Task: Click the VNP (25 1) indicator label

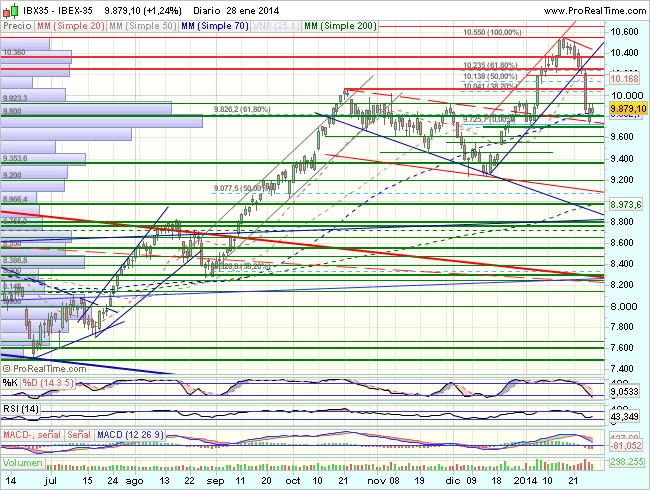Action: [276, 26]
